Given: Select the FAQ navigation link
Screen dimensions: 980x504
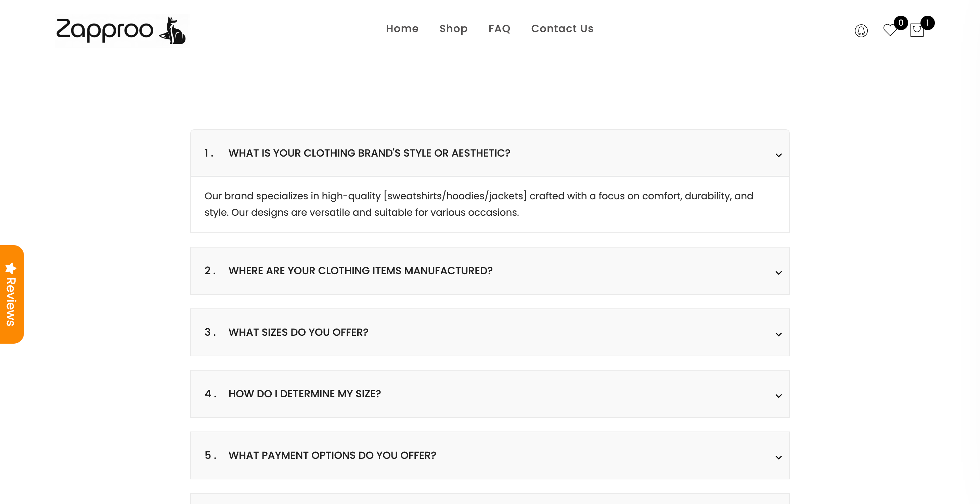Looking at the screenshot, I should click(499, 28).
